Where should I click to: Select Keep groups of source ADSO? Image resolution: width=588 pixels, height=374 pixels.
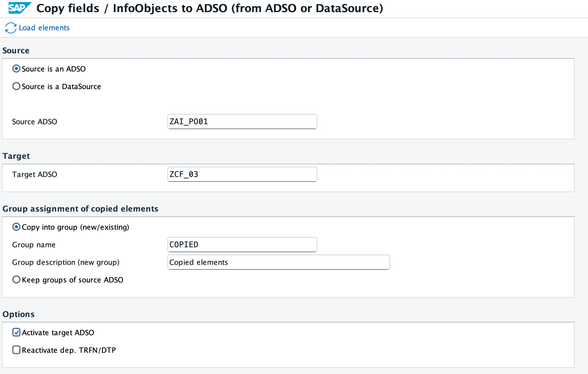point(16,280)
